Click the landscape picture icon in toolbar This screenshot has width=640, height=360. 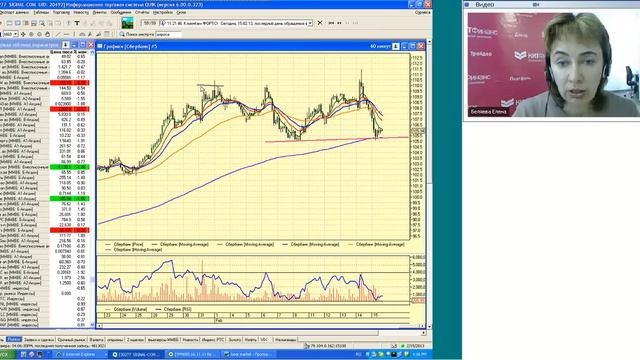(127, 23)
